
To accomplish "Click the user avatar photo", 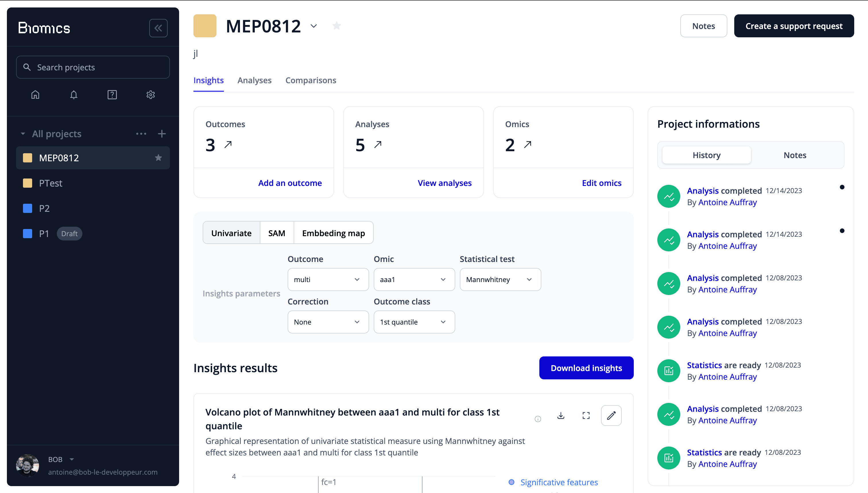I will point(28,465).
